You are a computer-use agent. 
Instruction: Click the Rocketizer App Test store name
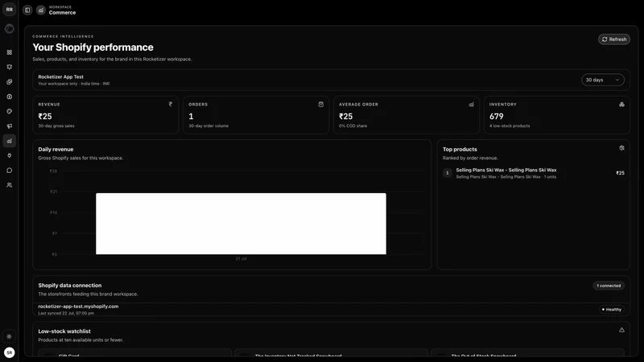tap(61, 76)
